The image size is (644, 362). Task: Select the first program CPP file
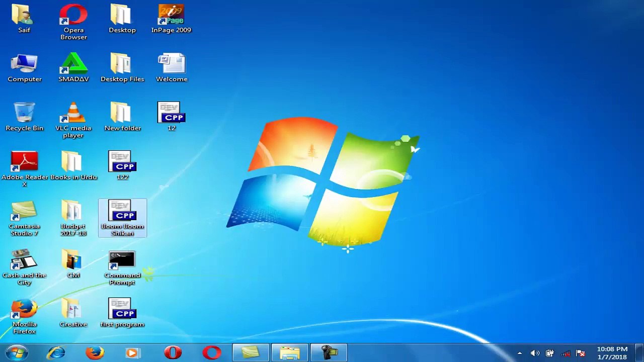tap(122, 313)
